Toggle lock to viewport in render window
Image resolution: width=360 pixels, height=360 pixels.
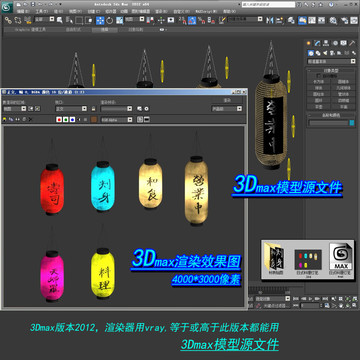[x=93, y=109]
